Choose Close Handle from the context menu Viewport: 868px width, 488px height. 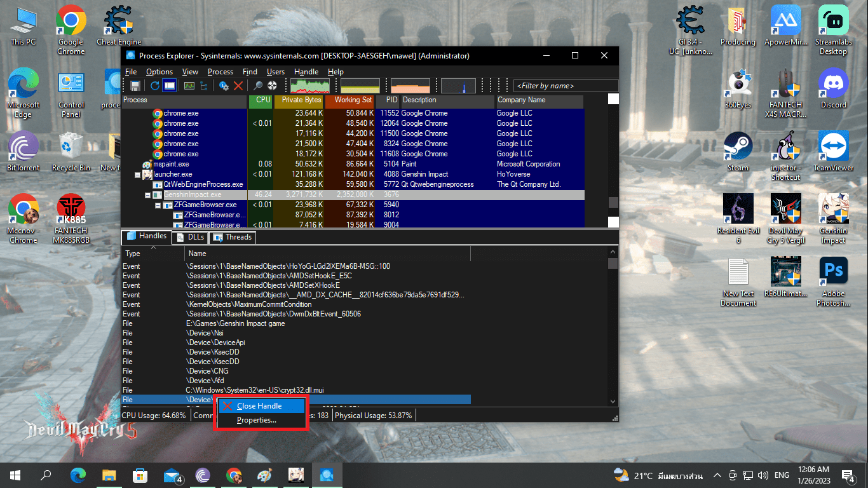[x=261, y=406]
